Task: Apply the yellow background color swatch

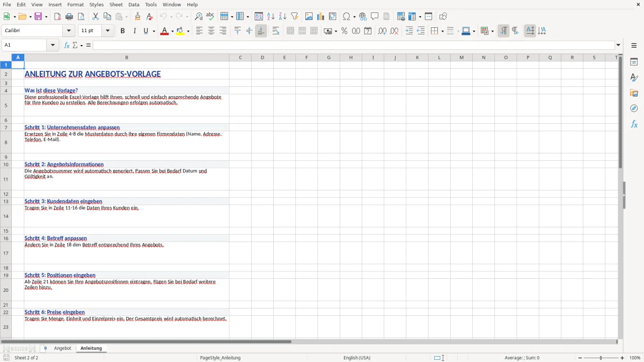Action: coord(180,31)
